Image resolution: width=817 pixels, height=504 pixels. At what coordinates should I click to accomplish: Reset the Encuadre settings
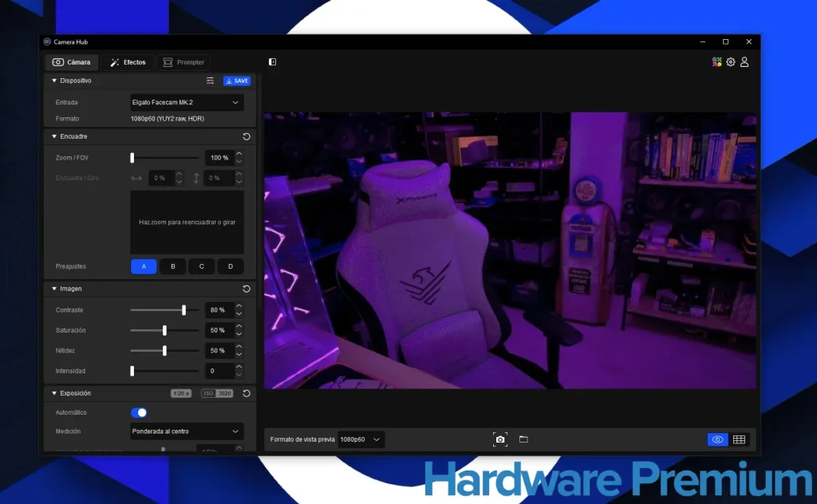(x=247, y=136)
